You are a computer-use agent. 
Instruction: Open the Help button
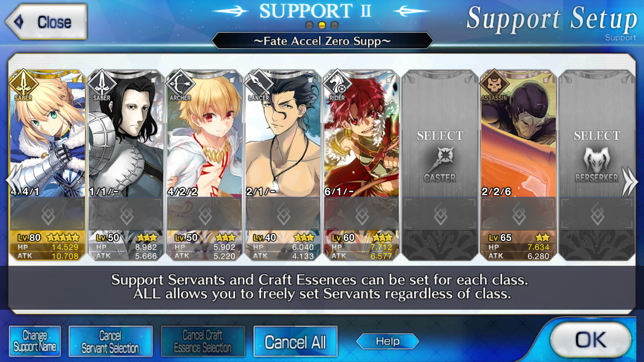[x=388, y=341]
